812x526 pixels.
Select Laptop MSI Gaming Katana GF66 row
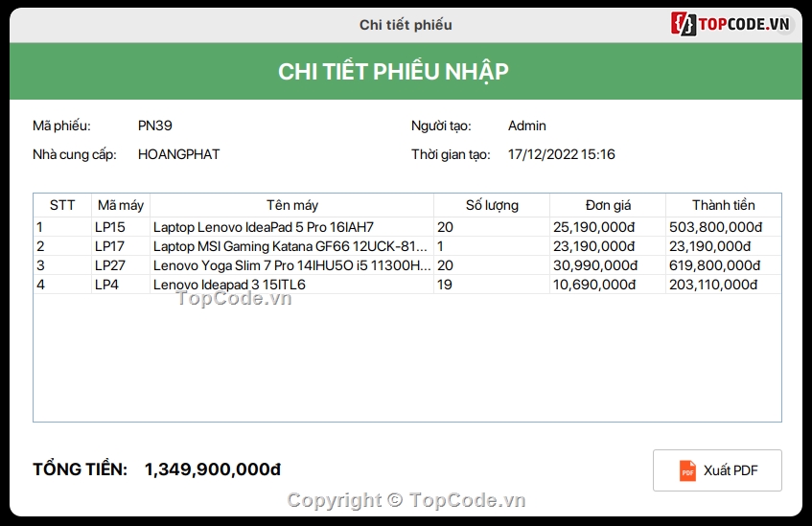click(407, 246)
